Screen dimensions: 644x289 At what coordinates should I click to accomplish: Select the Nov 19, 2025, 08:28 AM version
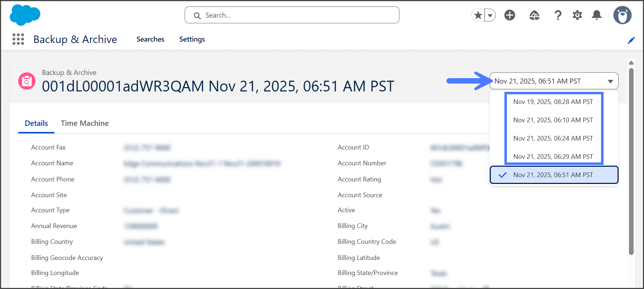553,102
